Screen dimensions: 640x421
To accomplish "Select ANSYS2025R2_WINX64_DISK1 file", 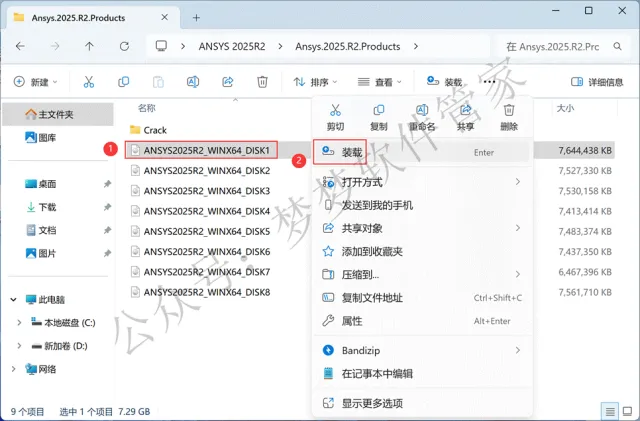I will [200, 150].
